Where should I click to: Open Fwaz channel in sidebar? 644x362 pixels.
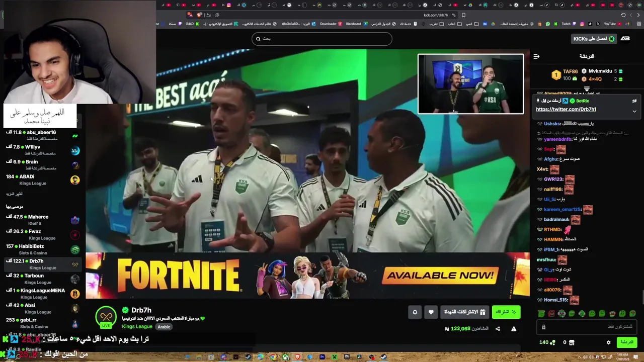43,234
